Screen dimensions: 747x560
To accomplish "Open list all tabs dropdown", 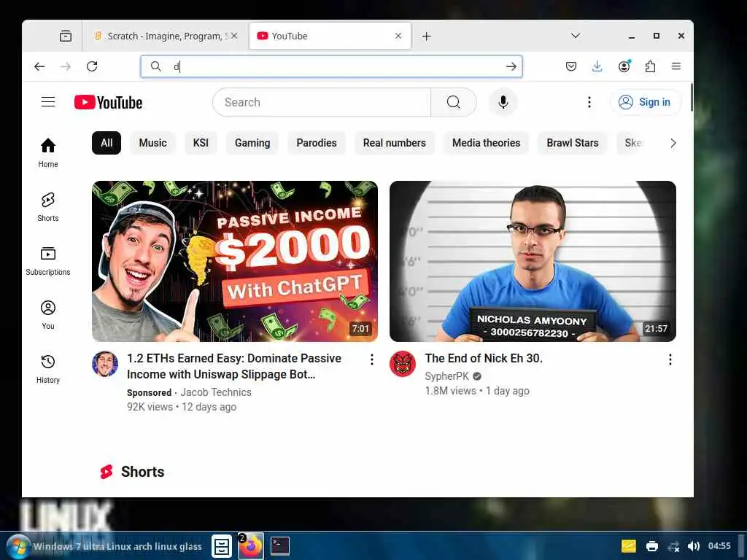I will tap(576, 36).
